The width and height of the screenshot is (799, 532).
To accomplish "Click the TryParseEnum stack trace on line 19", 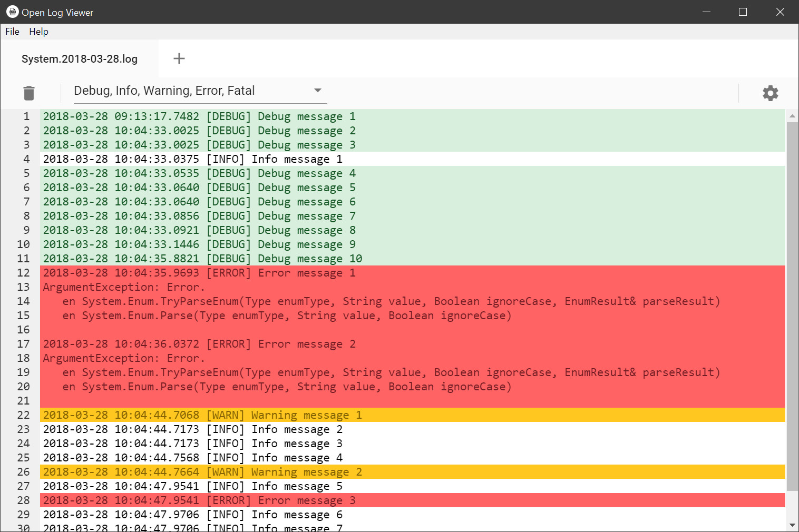I will [391, 372].
